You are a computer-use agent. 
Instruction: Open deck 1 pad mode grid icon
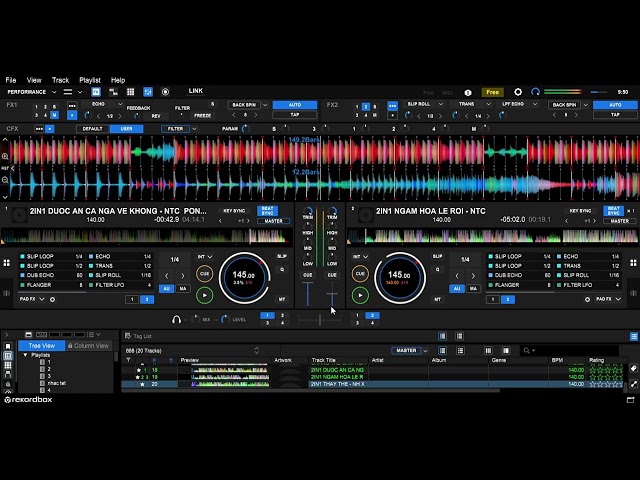[7, 263]
